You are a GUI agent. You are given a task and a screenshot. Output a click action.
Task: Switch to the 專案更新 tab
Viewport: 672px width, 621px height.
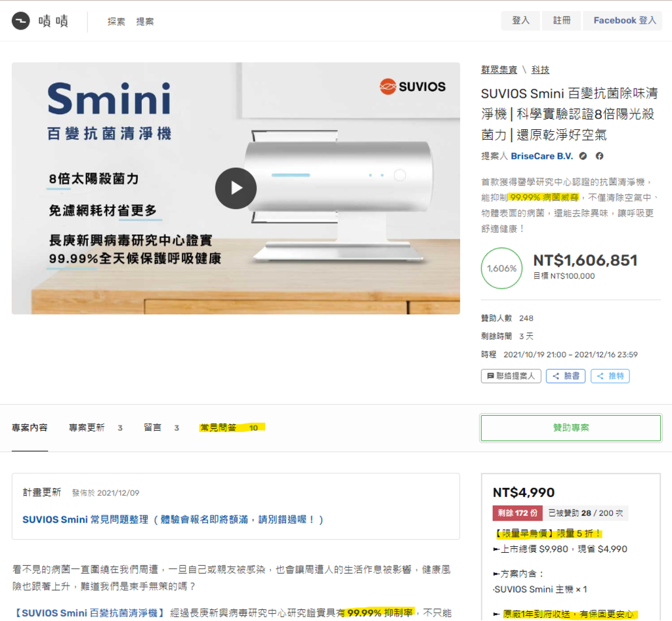(x=96, y=428)
